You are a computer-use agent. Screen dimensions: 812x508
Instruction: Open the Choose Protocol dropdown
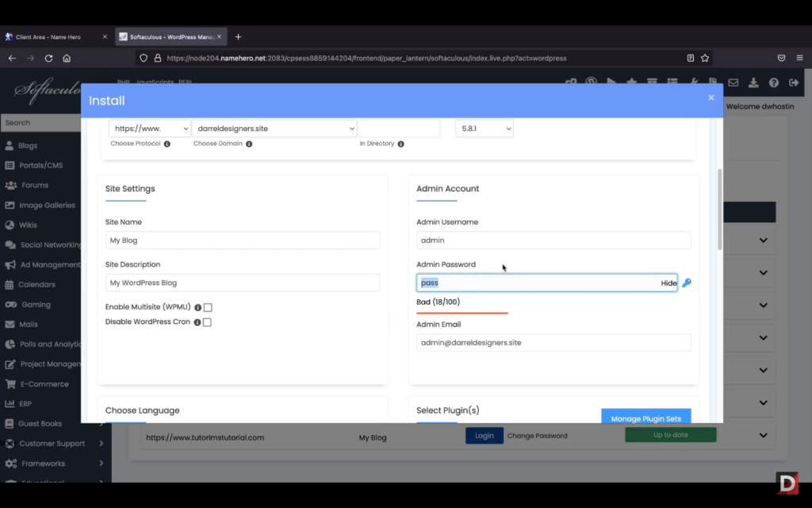click(x=150, y=129)
